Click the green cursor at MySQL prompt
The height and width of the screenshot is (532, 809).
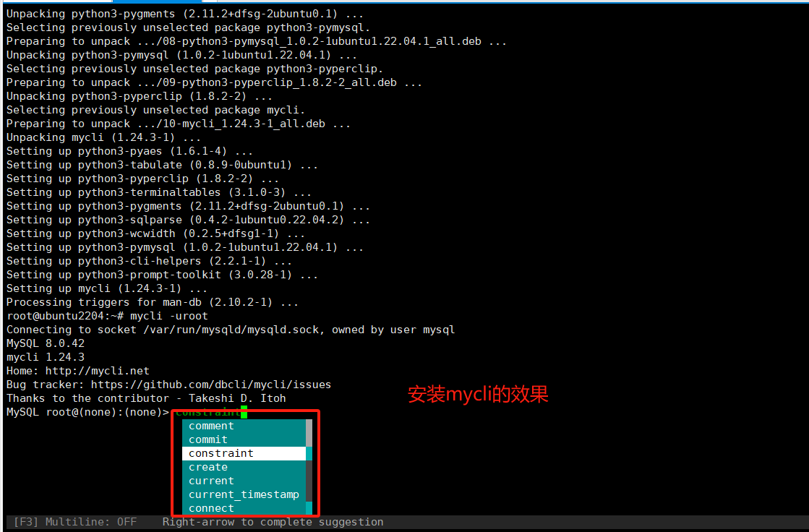pyautogui.click(x=244, y=412)
